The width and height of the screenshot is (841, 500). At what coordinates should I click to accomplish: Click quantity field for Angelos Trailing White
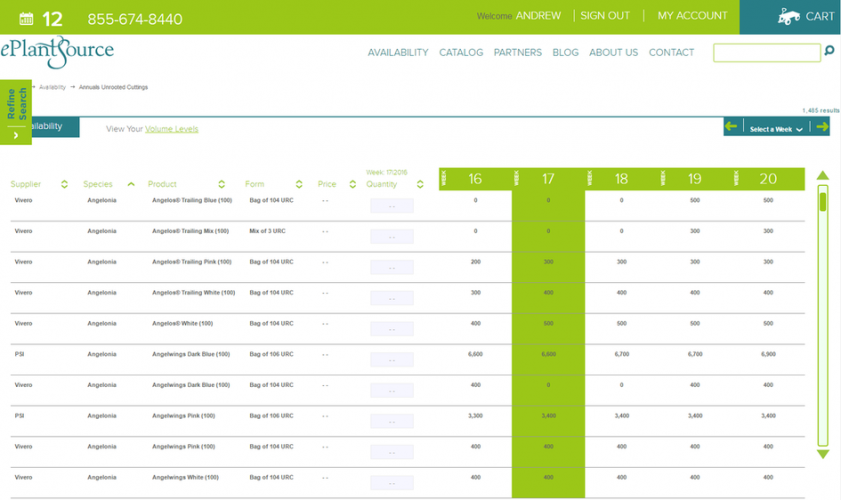pos(392,298)
